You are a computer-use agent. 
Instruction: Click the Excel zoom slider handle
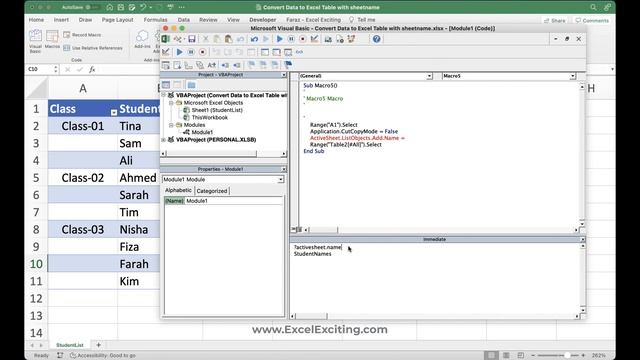[x=567, y=356]
